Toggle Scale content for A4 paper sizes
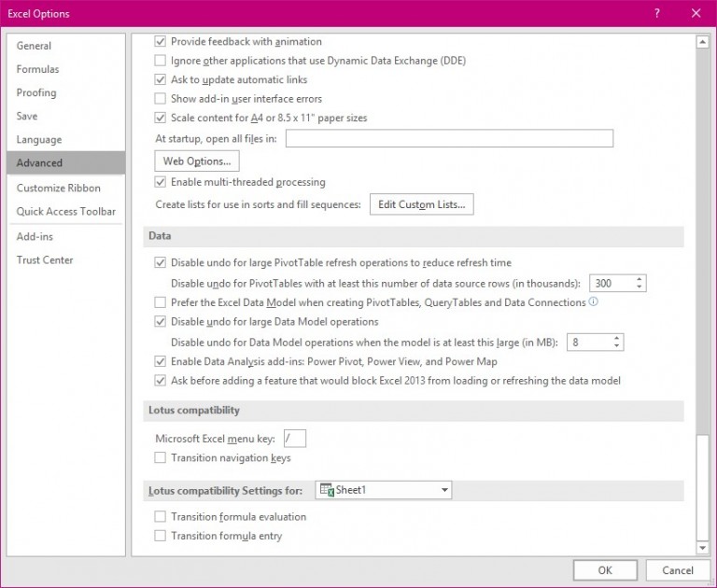 point(160,118)
